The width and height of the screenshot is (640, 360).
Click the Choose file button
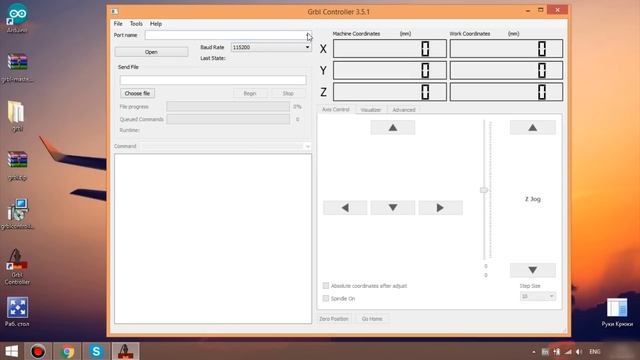pyautogui.click(x=137, y=93)
